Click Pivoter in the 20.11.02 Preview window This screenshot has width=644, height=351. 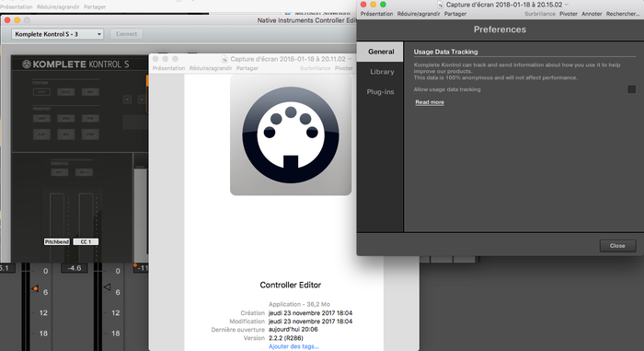click(x=344, y=68)
